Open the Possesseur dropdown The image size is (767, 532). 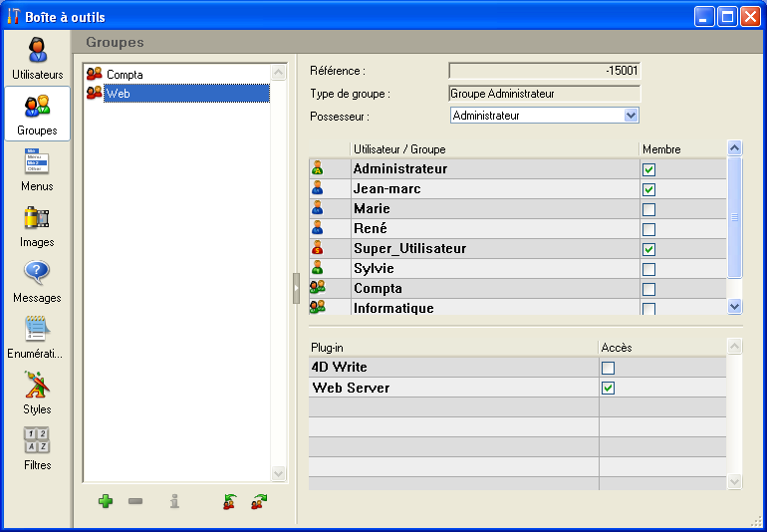[631, 116]
